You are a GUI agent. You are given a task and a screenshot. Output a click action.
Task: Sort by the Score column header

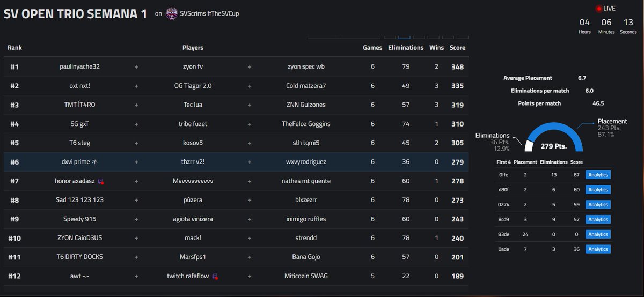(457, 48)
